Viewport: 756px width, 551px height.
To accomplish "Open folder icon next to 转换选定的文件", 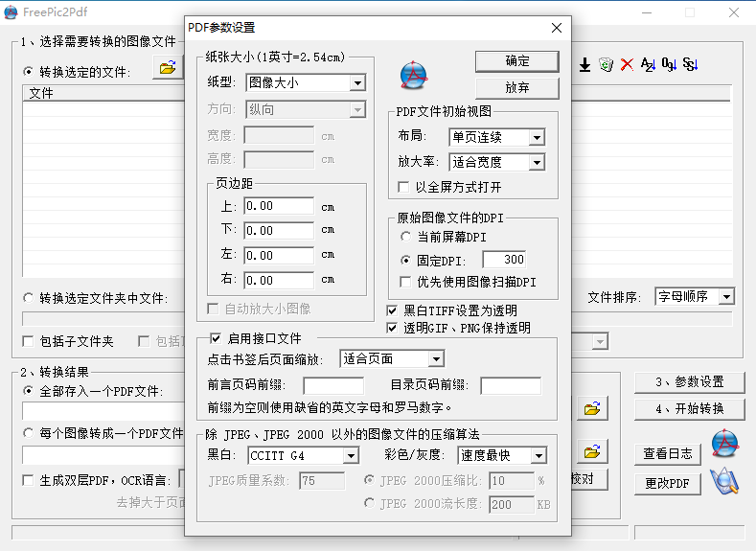I will 168,67.
